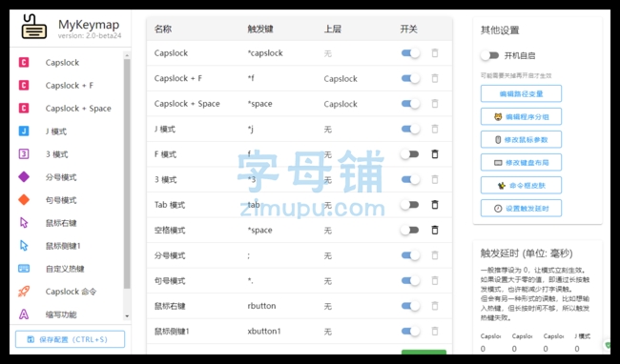Click the 命令框皮肤 button
The width and height of the screenshot is (620, 364).
(521, 186)
